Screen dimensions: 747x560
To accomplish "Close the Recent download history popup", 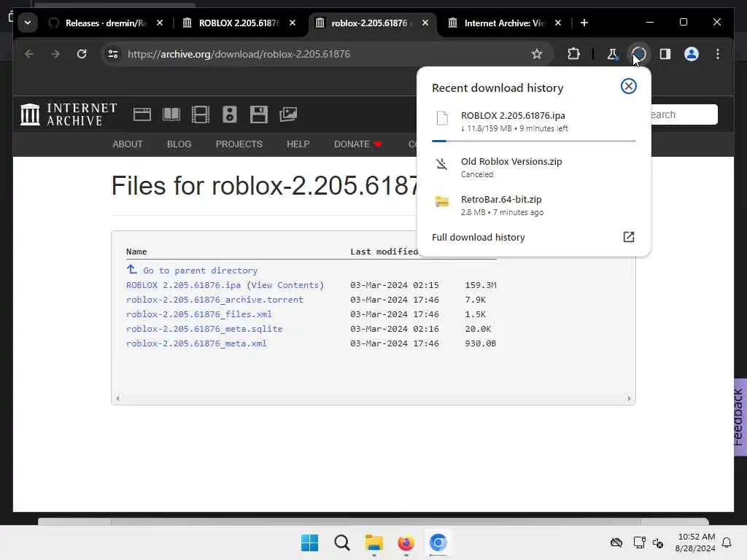I will pos(628,86).
